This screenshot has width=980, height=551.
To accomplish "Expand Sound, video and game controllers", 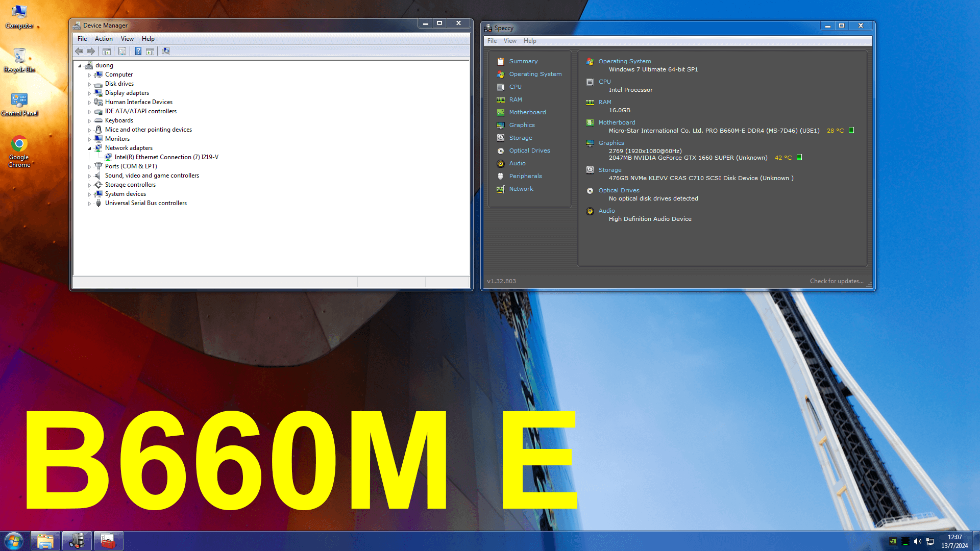I will coord(89,176).
